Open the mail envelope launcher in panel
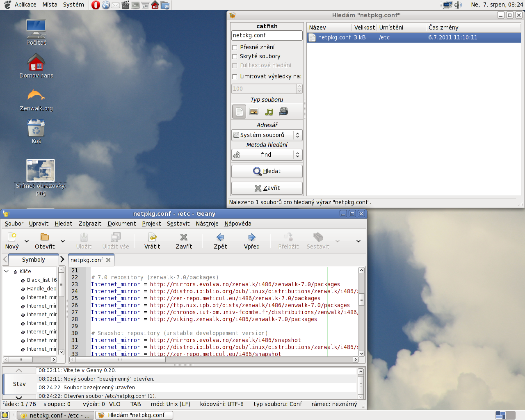The image size is (525, 420). pyautogui.click(x=116, y=5)
